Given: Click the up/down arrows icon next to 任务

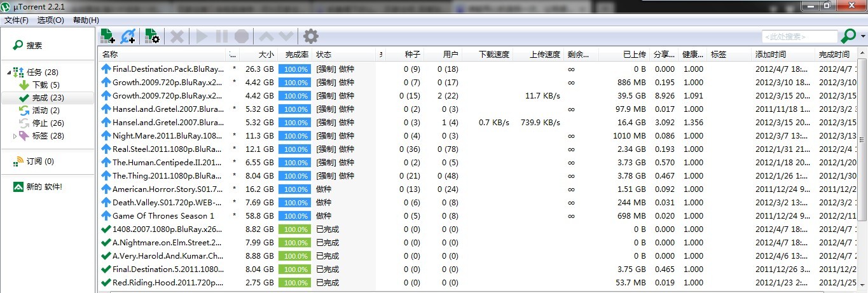Looking at the screenshot, I should (x=18, y=72).
